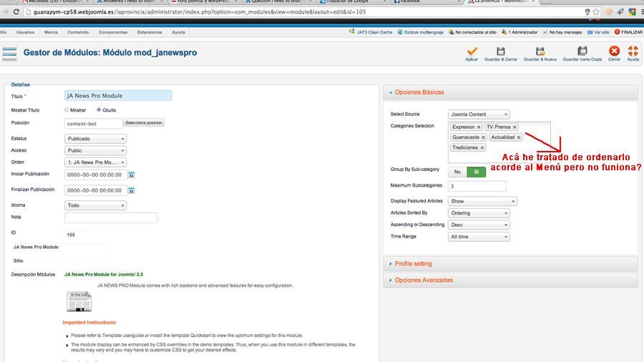Click the Posición input field
Image resolution: width=644 pixels, height=362 pixels.
pyautogui.click(x=94, y=124)
